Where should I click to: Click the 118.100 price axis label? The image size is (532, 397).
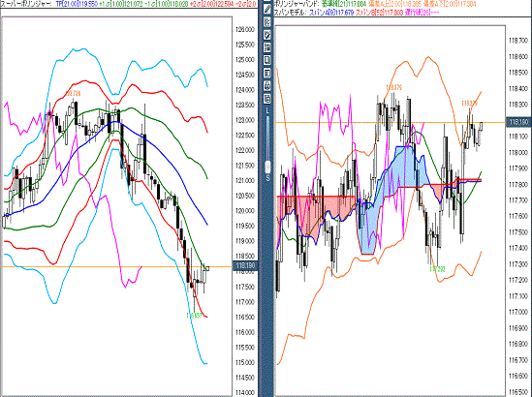coord(518,137)
